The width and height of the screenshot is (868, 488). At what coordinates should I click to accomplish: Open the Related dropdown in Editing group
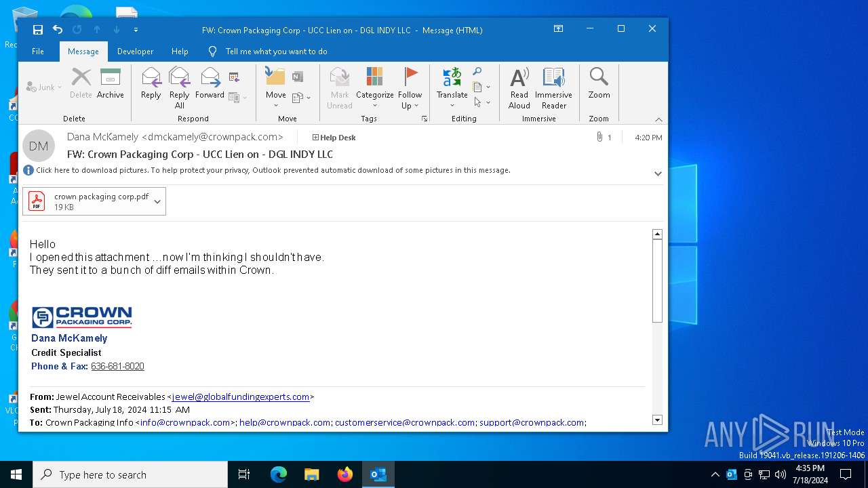481,87
